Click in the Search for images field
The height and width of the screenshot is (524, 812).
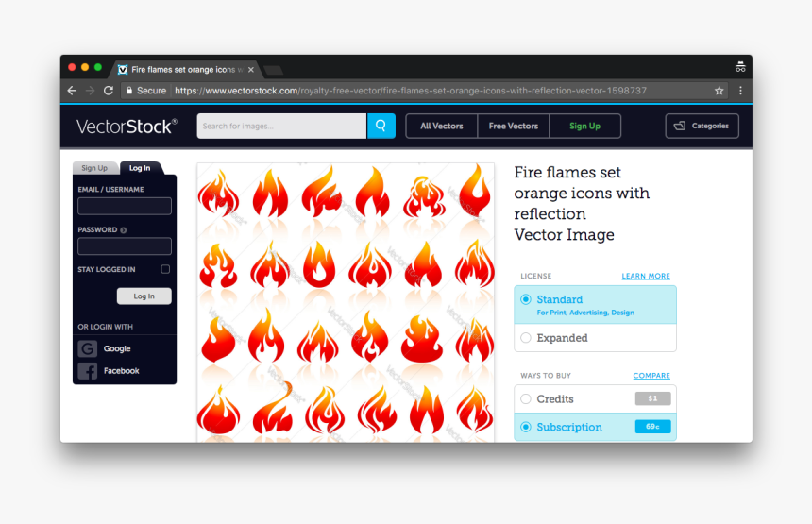pyautogui.click(x=281, y=126)
